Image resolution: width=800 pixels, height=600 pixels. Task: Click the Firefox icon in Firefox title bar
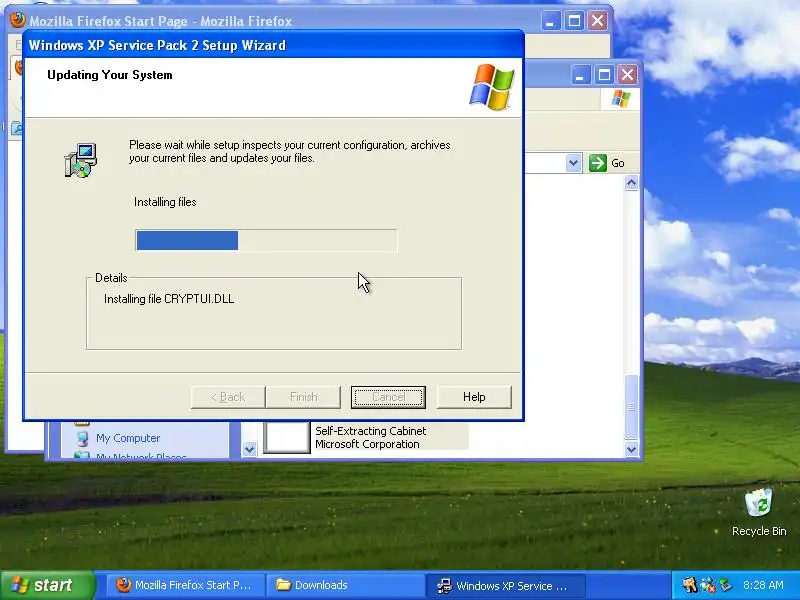click(x=18, y=20)
